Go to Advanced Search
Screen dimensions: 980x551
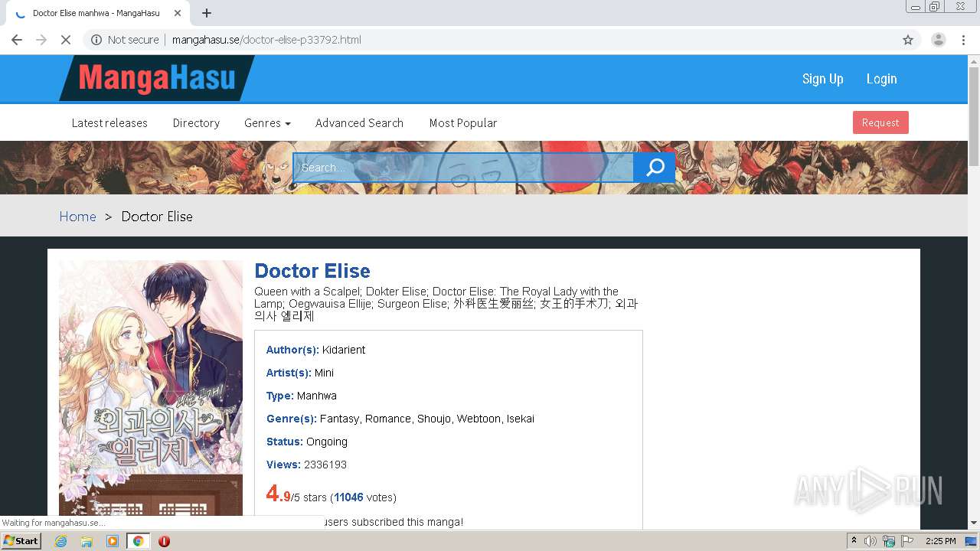tap(359, 122)
